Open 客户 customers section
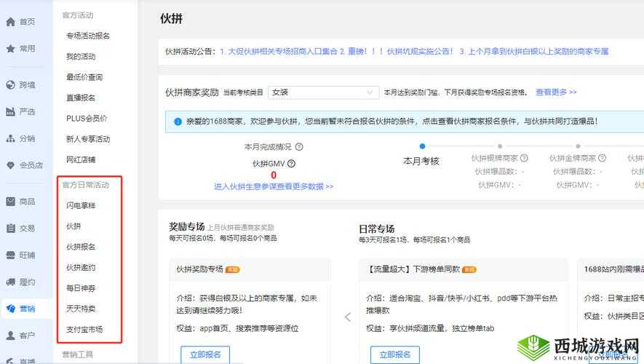The image size is (644, 364). click(20, 335)
